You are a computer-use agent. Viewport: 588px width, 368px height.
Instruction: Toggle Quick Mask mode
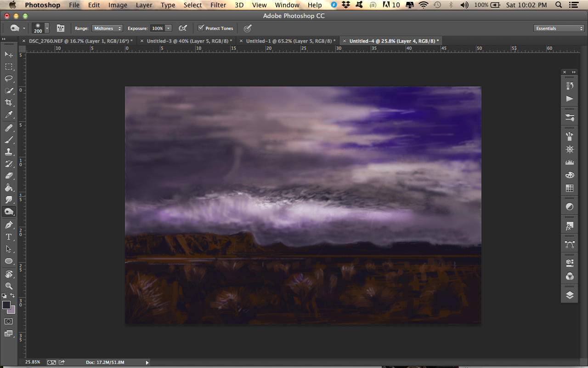(x=9, y=321)
